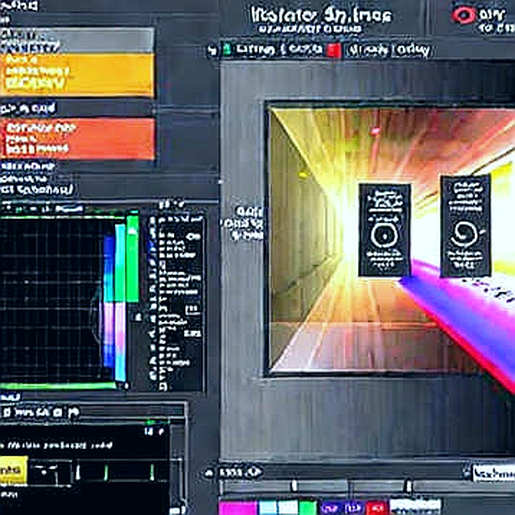The height and width of the screenshot is (515, 515).
Task: Click the small red dot in the viewport ceiling
Action: (376, 130)
